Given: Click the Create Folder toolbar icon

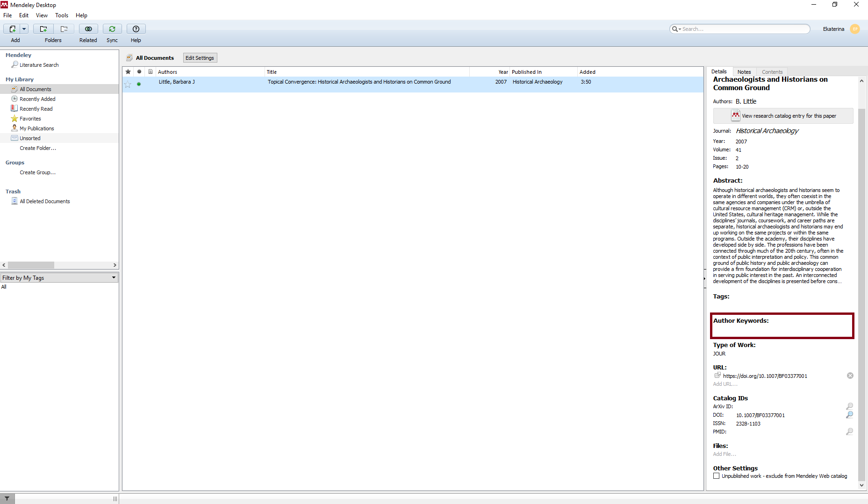Looking at the screenshot, I should point(43,29).
